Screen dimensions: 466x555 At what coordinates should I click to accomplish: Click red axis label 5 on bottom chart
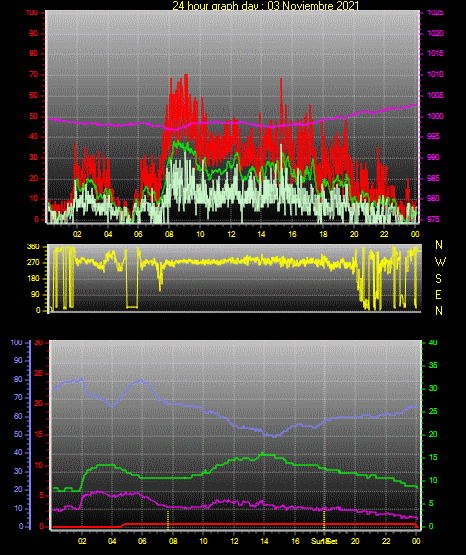41,496
